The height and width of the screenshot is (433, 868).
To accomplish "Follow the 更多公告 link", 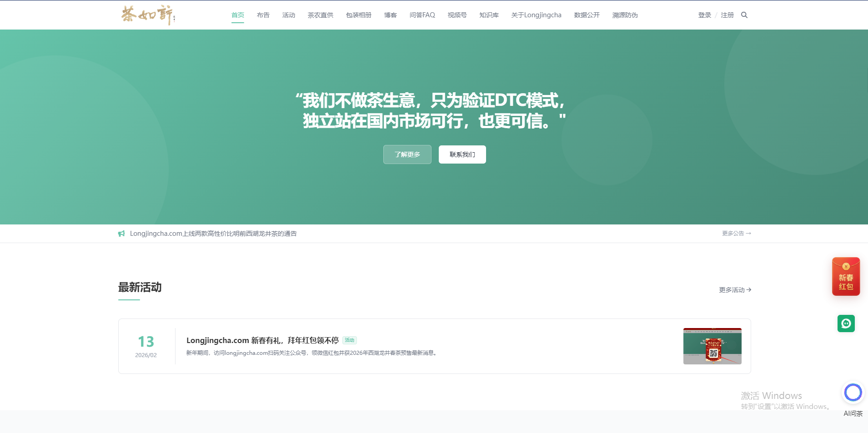I will click(x=737, y=234).
